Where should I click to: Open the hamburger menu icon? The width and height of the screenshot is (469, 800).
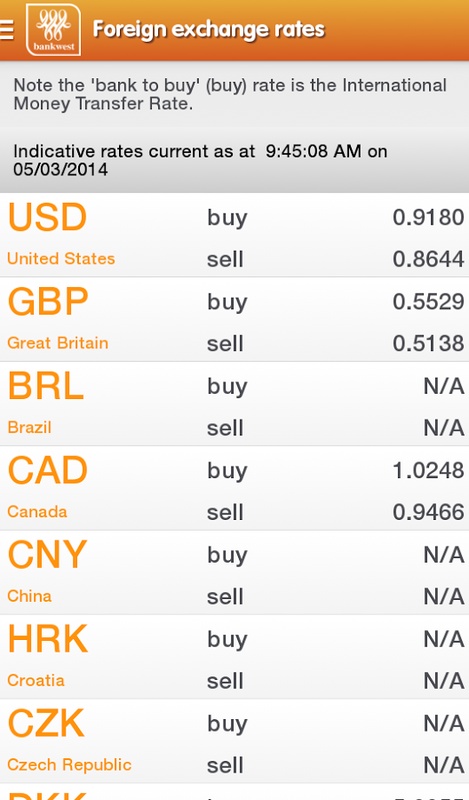(x=6, y=30)
